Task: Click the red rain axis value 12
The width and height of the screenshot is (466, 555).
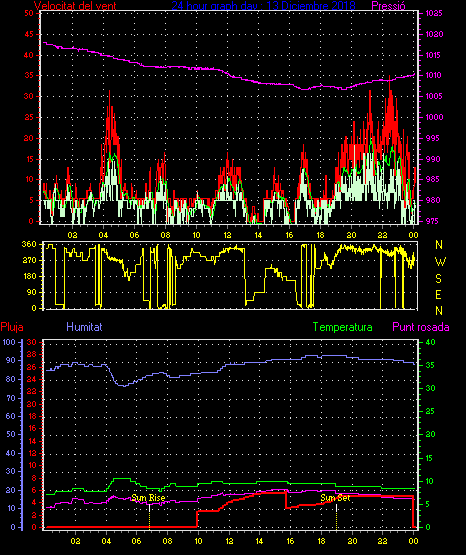Action: pos(32,453)
